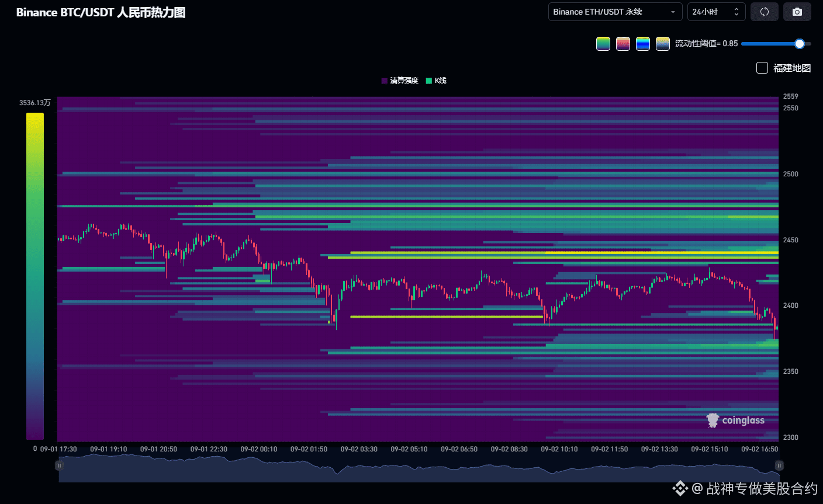This screenshot has width=823, height=504.
Task: Click the liquidity threshold slider handle
Action: pos(800,44)
